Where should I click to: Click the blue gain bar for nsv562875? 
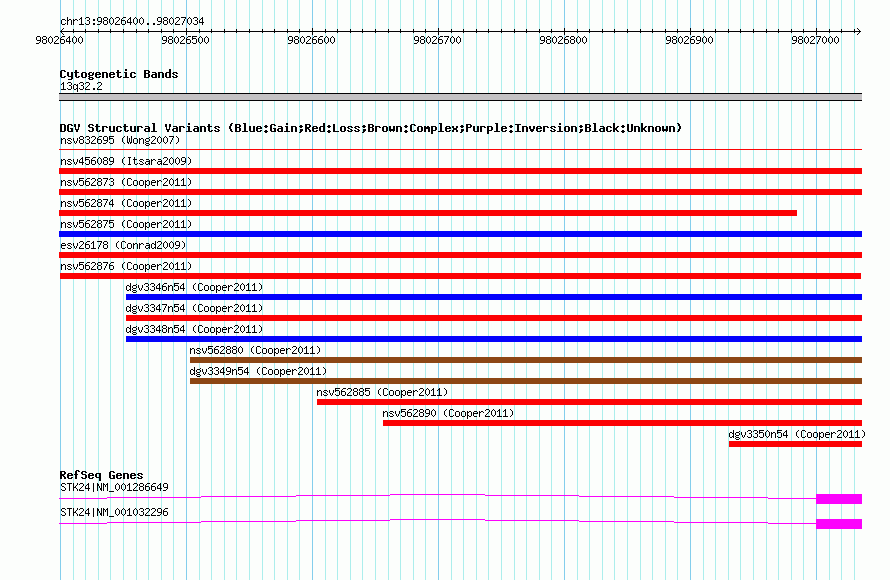point(460,234)
